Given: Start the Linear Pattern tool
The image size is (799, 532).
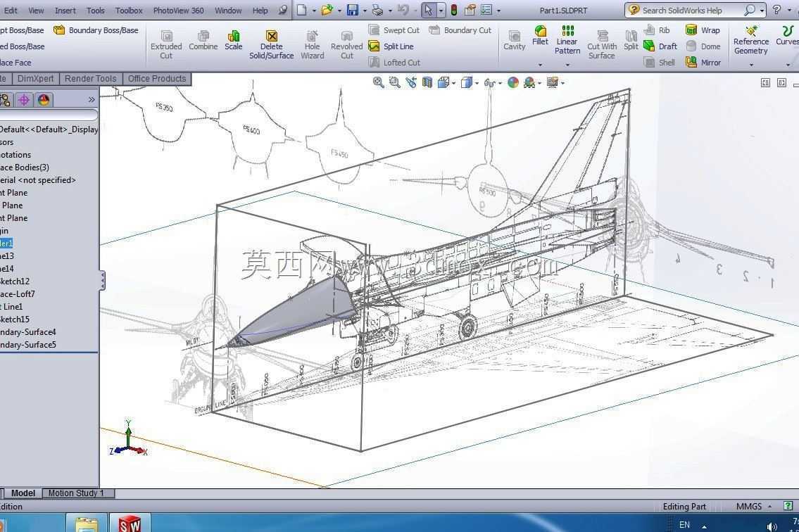Looking at the screenshot, I should click(567, 39).
